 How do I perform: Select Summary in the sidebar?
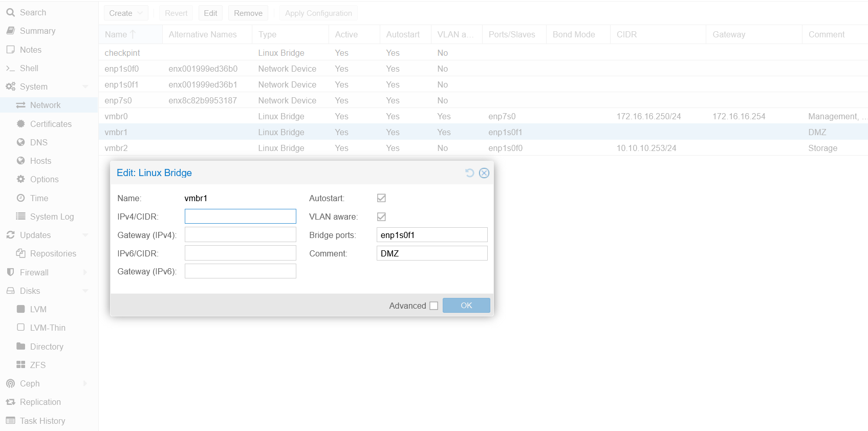pyautogui.click(x=37, y=31)
